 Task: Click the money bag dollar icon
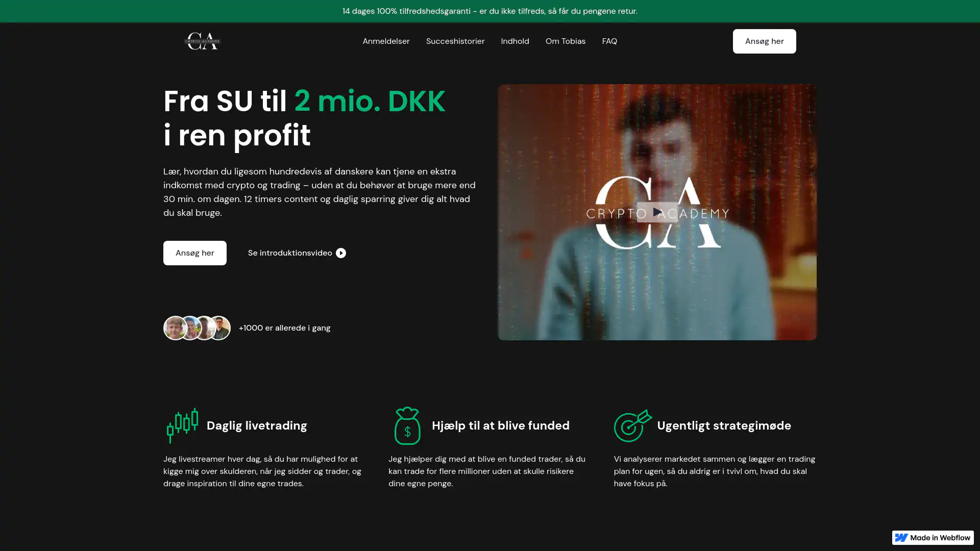pyautogui.click(x=407, y=425)
